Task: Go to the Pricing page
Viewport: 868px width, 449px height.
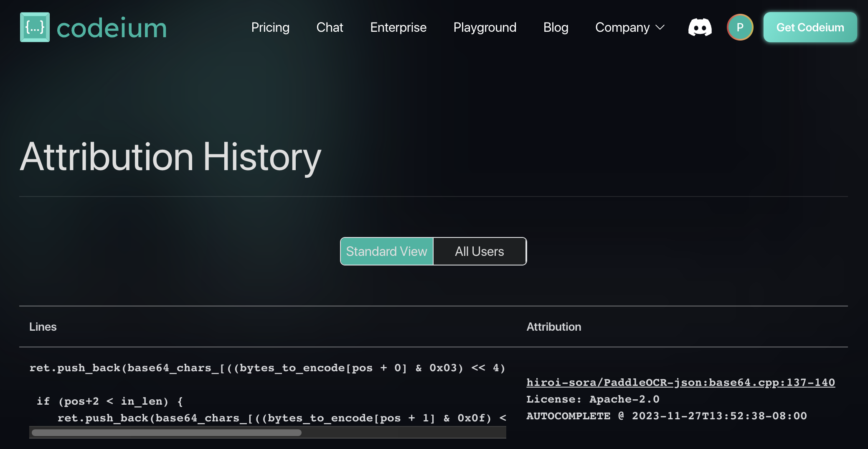Action: 270,27
